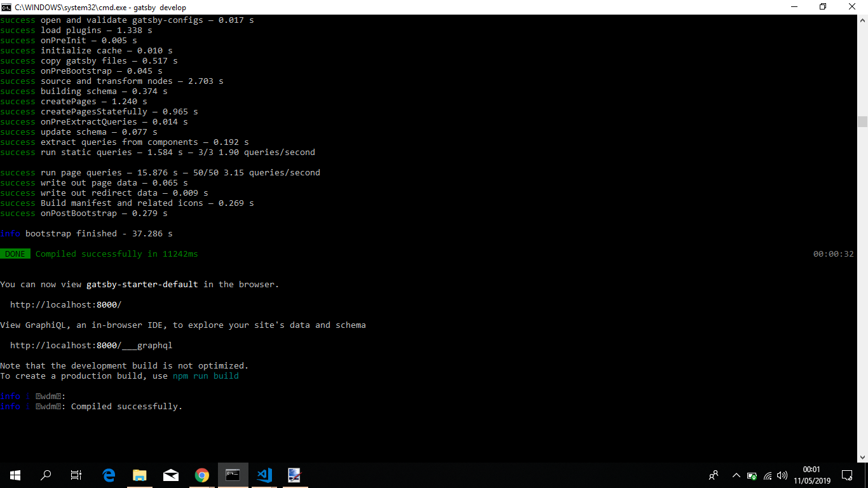This screenshot has width=868, height=488.
Task: Launch Google Chrome
Action: [201, 475]
